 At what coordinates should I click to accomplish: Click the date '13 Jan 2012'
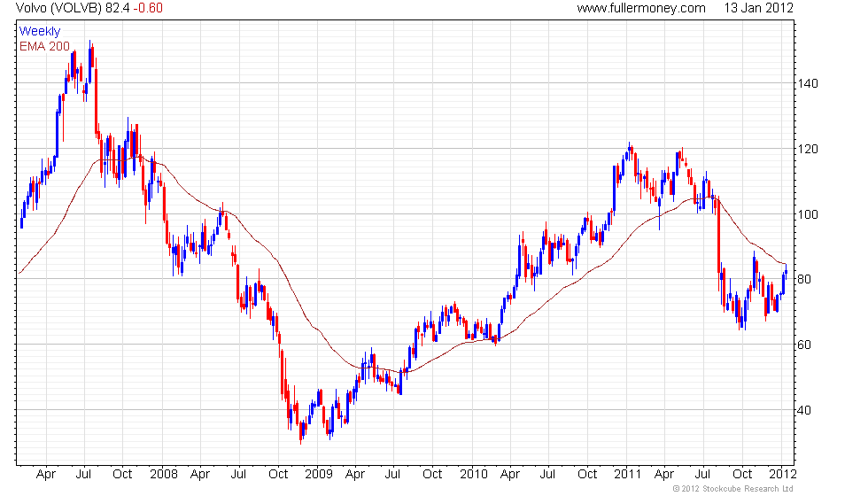click(758, 8)
